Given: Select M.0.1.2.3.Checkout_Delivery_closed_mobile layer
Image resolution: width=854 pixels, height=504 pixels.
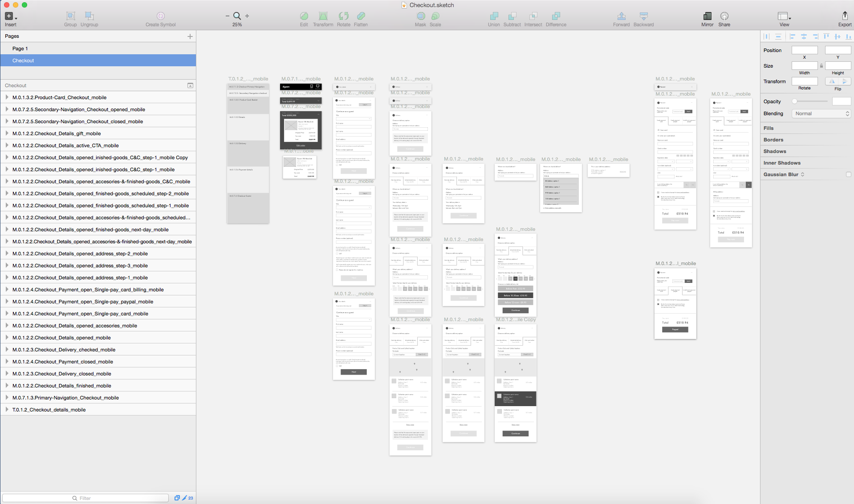Looking at the screenshot, I should point(98,374).
